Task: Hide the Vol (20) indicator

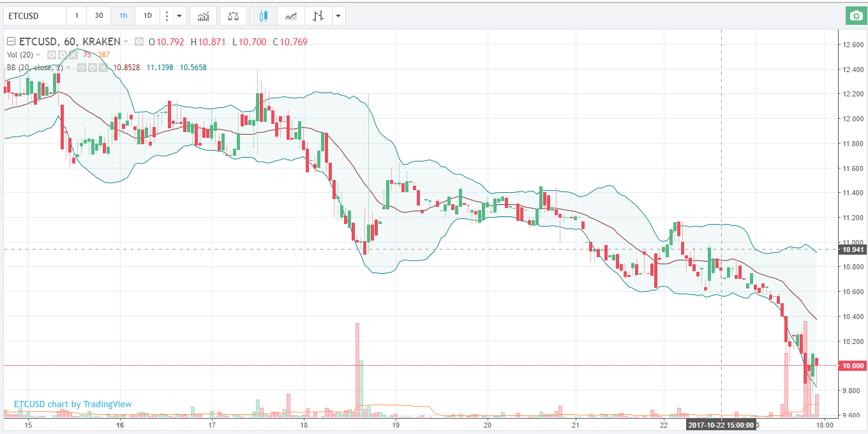Action: (52, 55)
